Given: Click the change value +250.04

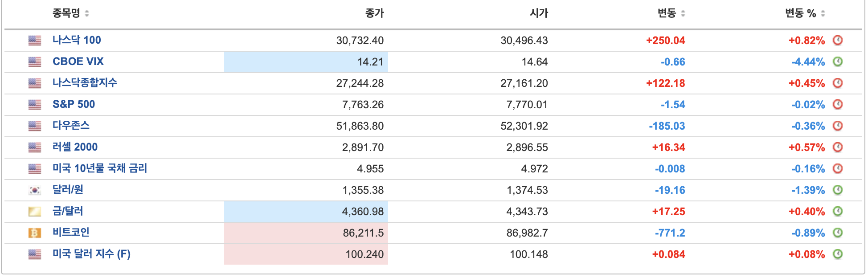Looking at the screenshot, I should [x=666, y=41].
